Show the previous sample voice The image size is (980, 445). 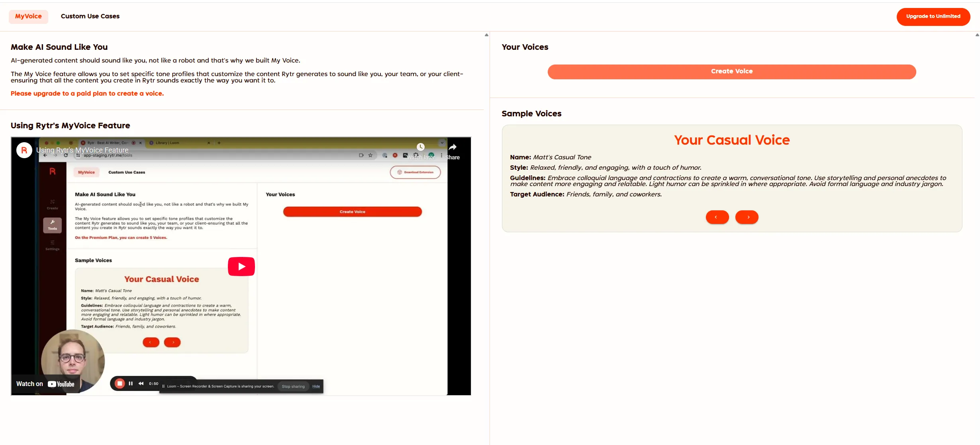point(717,217)
